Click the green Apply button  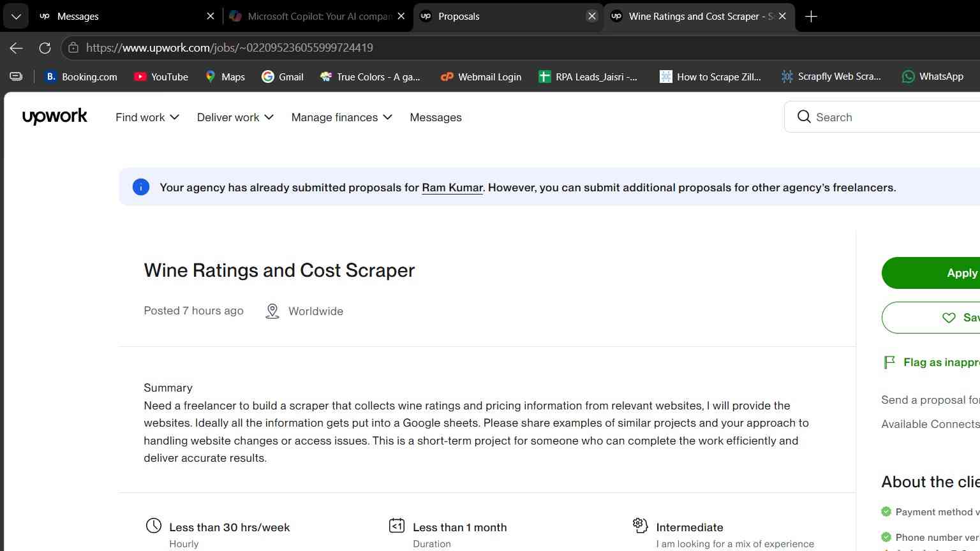931,273
